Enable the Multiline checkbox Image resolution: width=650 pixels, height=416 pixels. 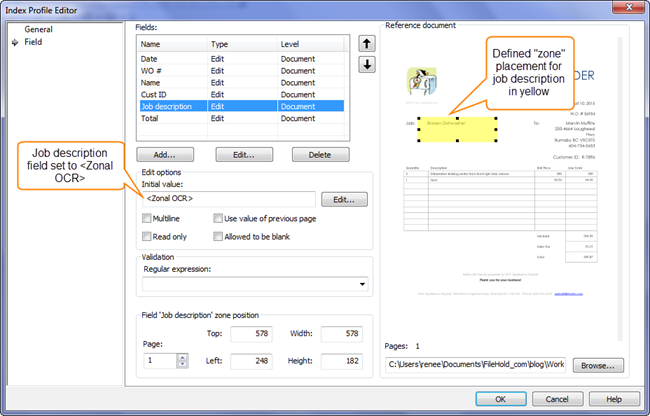146,218
